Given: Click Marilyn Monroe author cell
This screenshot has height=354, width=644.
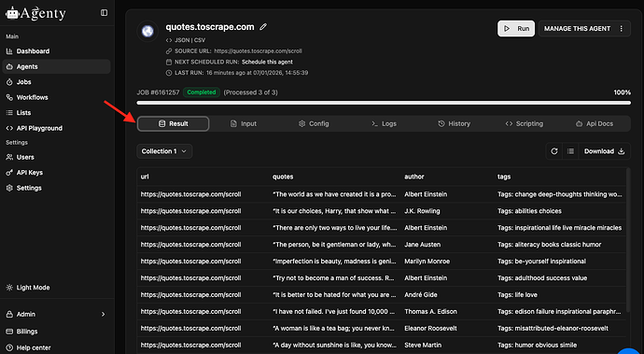Looking at the screenshot, I should pos(427,262).
